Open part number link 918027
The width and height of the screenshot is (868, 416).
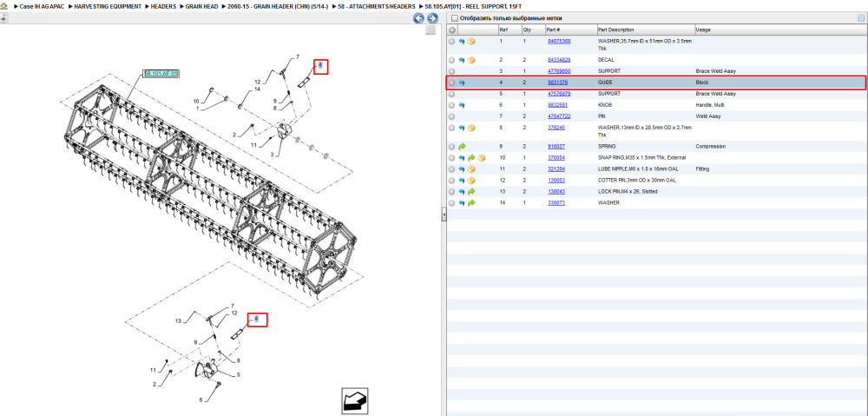[556, 147]
